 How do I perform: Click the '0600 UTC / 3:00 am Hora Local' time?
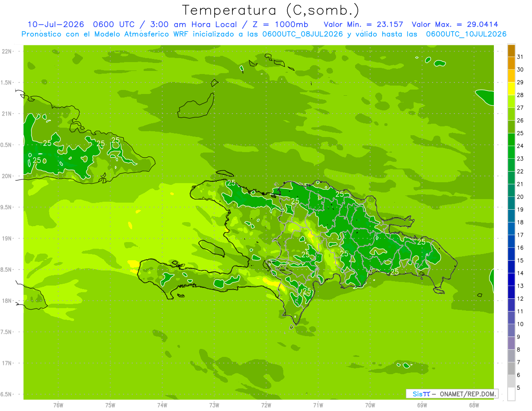(x=170, y=24)
